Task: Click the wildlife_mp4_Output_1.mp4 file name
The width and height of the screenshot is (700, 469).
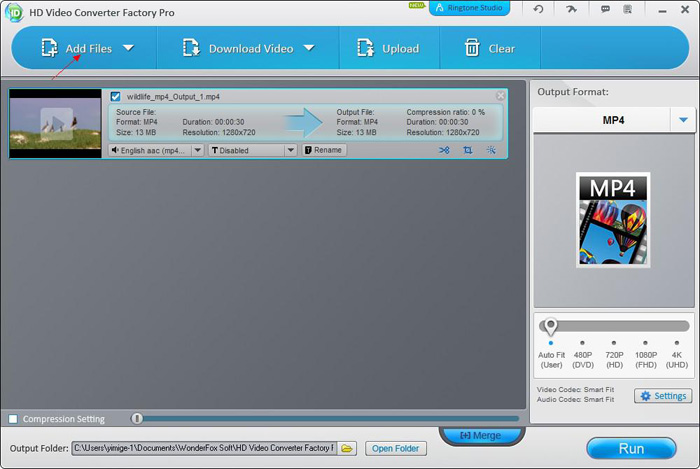Action: [173, 96]
